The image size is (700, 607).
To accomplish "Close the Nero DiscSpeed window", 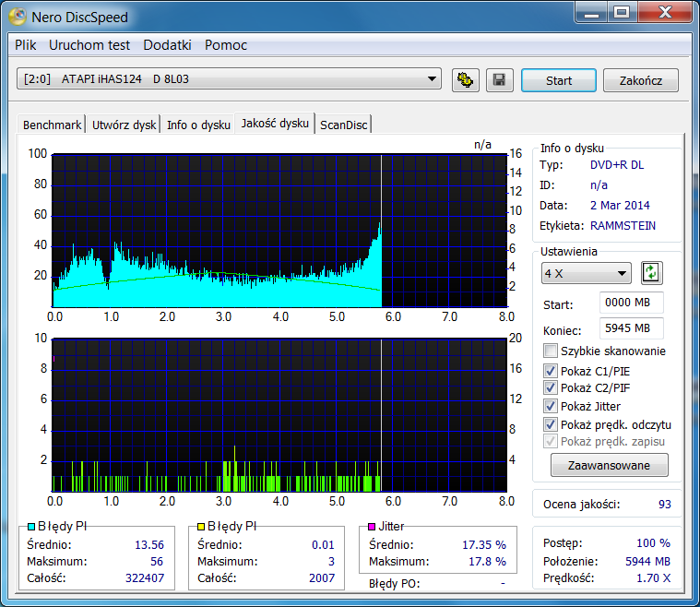I will coord(665,12).
